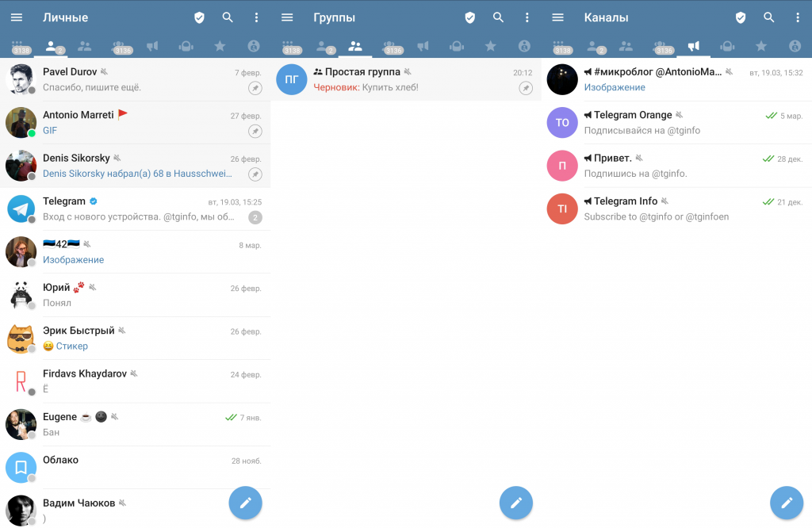Tap shield icon in Каналы header
Screen dimensions: 812x528
(x=741, y=17)
